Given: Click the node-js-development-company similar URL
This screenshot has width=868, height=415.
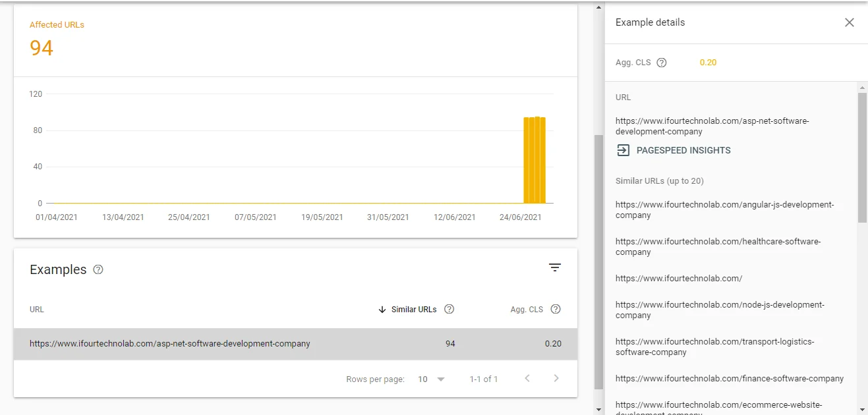Looking at the screenshot, I should coord(720,310).
